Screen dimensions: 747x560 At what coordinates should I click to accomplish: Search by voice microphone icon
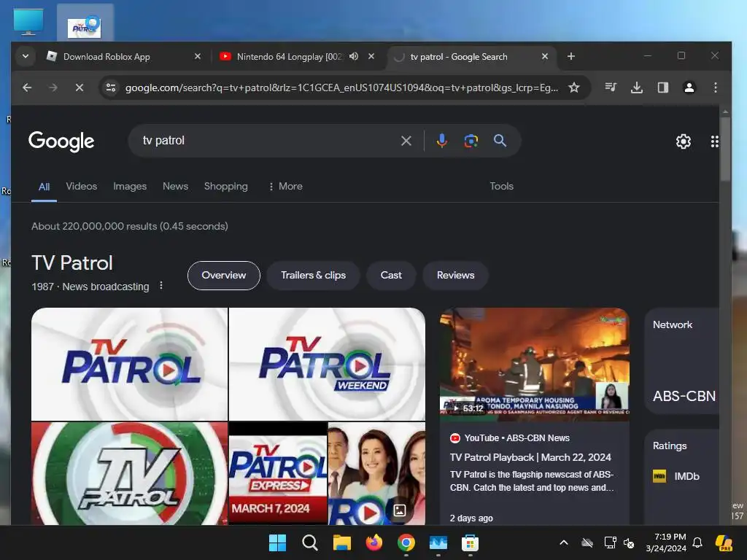coord(441,141)
